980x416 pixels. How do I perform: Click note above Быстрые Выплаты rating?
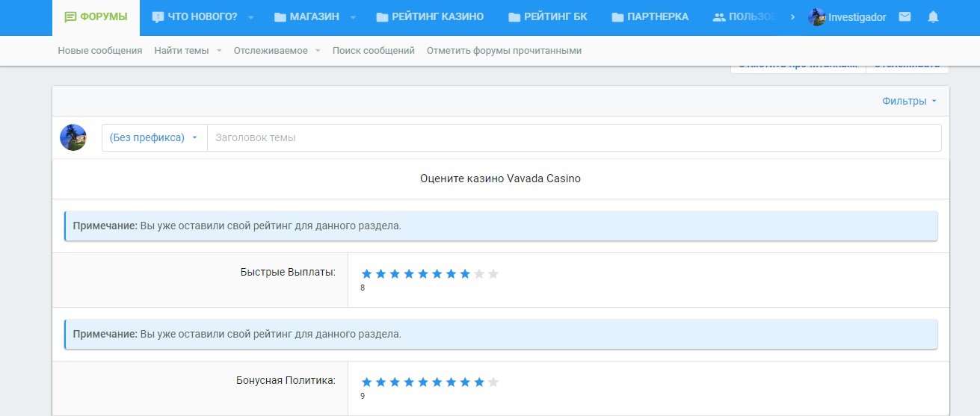point(501,226)
